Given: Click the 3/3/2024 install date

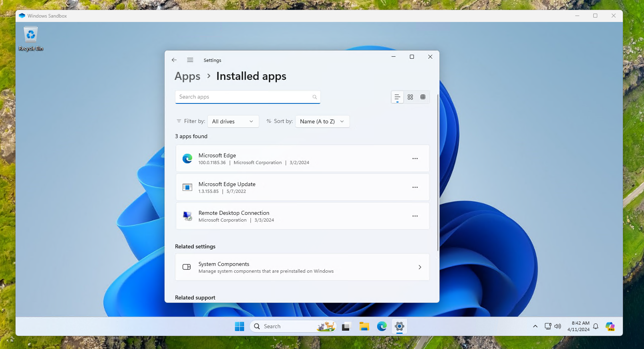Looking at the screenshot, I should pos(264,220).
